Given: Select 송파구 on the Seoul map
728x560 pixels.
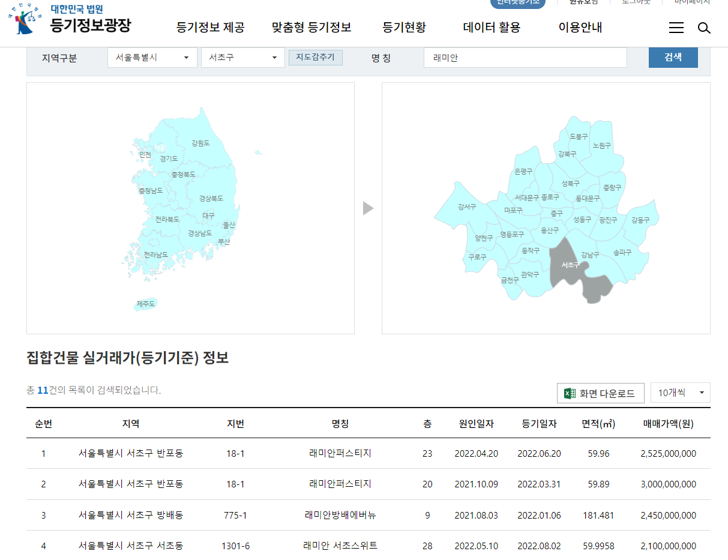Looking at the screenshot, I should click(x=622, y=253).
